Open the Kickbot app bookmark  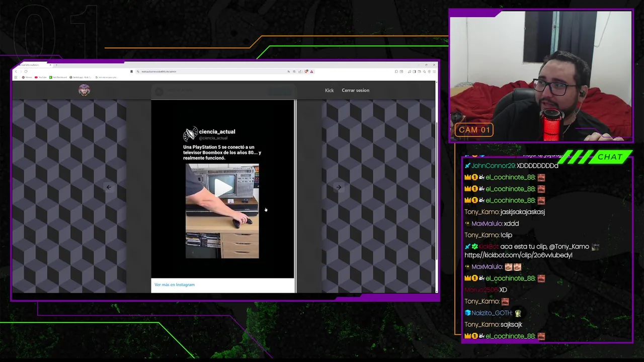(x=80, y=77)
